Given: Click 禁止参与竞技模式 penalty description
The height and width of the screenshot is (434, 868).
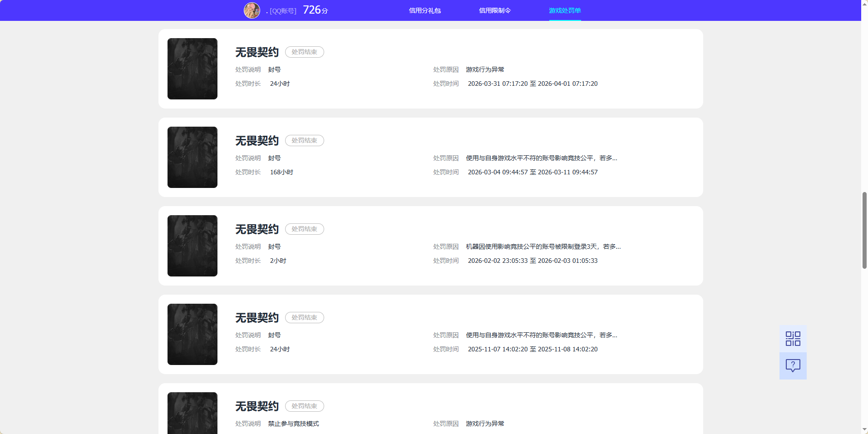Looking at the screenshot, I should point(293,424).
